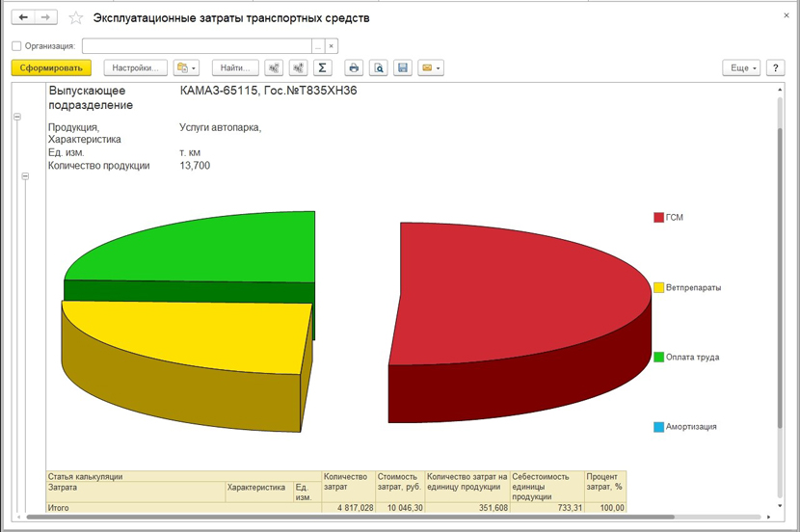The width and height of the screenshot is (800, 532).
Task: Open the help question mark button
Action: pyautogui.click(x=777, y=67)
